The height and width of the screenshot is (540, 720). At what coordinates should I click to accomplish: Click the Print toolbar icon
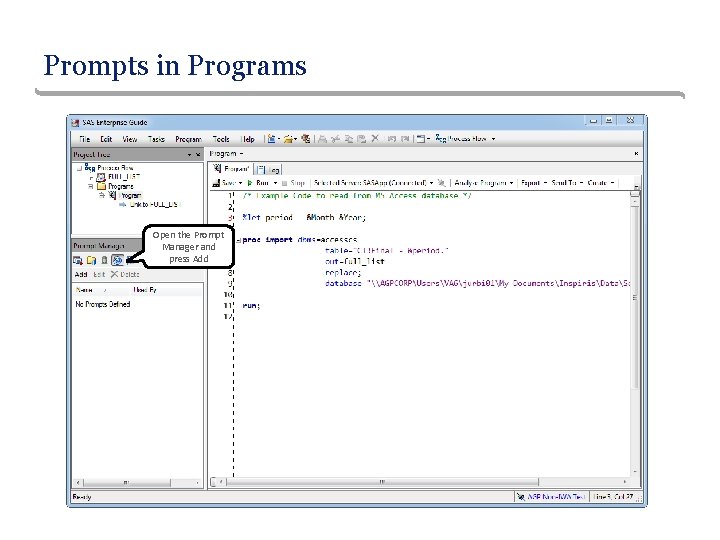pos(322,139)
